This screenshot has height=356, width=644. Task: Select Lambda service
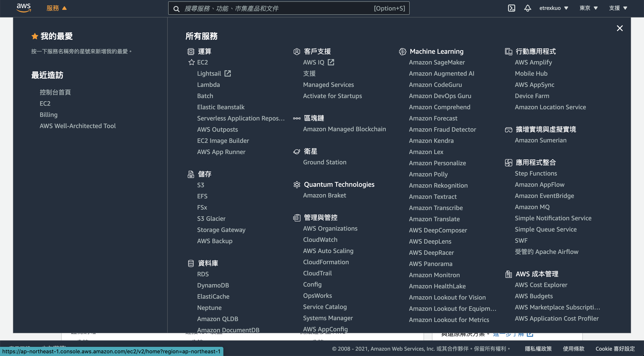[x=208, y=85]
